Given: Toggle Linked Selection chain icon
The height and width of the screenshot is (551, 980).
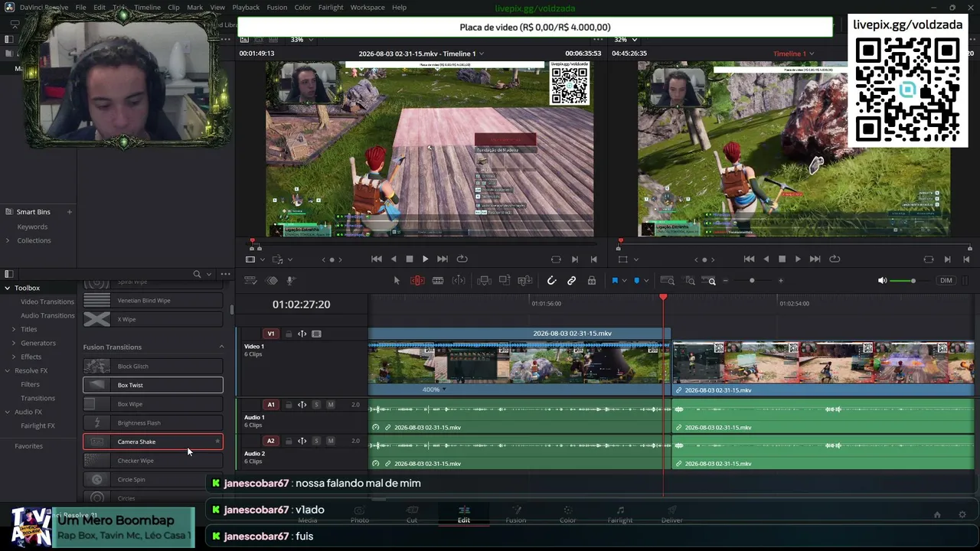Looking at the screenshot, I should click(571, 281).
